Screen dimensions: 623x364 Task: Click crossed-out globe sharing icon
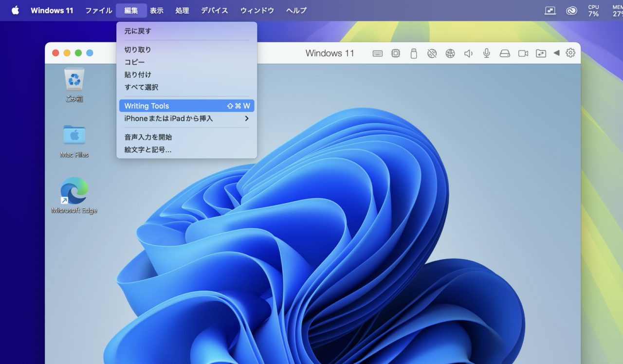[x=432, y=54]
